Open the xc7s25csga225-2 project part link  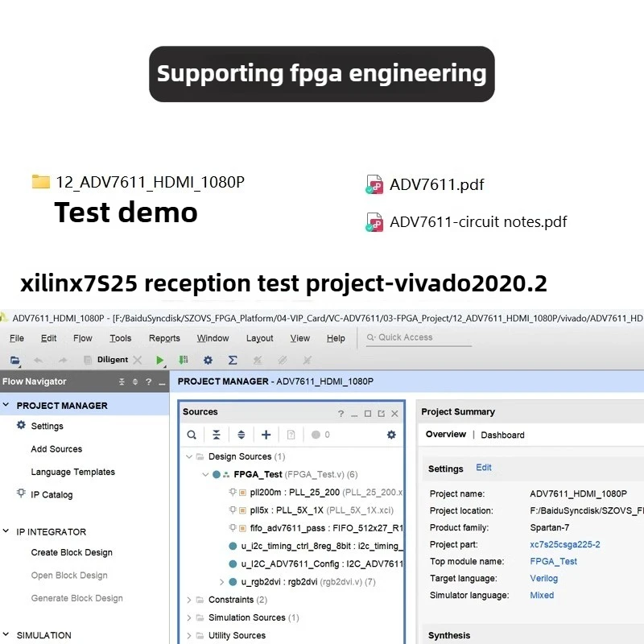[x=565, y=544]
